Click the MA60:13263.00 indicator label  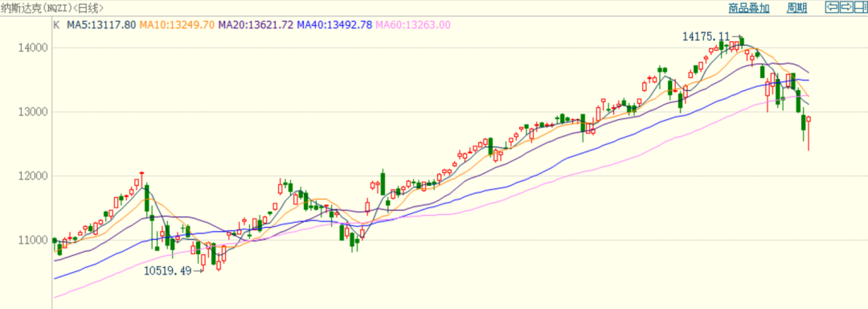click(x=413, y=24)
